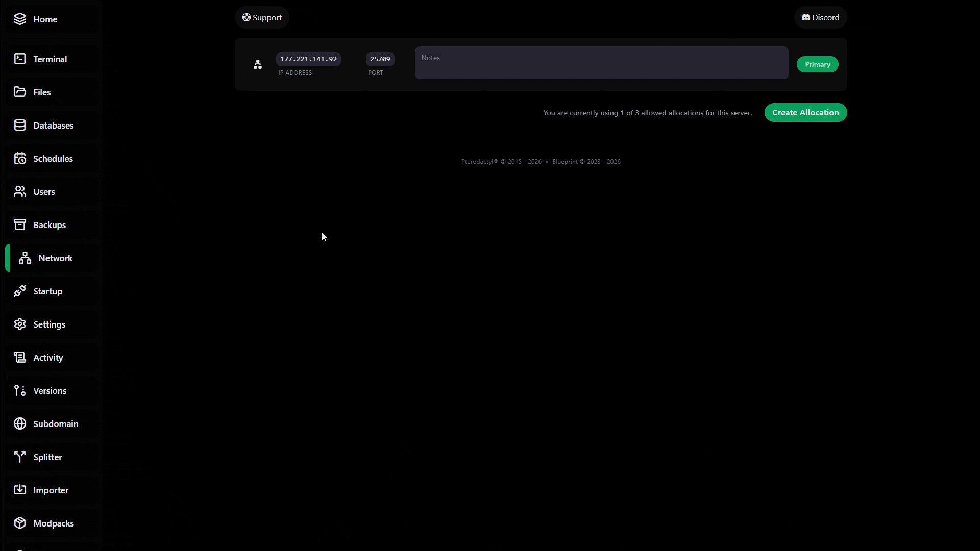Click the Backups text label
The width and height of the screenshot is (980, 551).
click(50, 225)
